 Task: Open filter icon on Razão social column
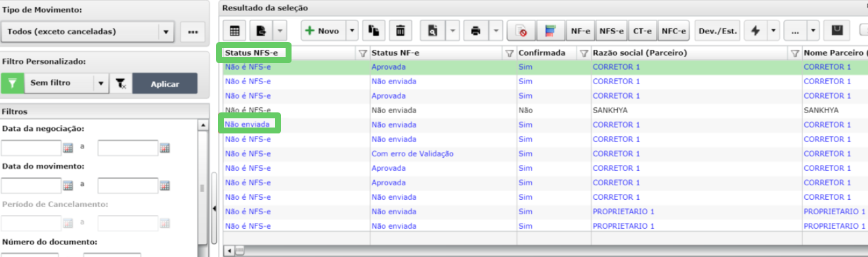794,53
